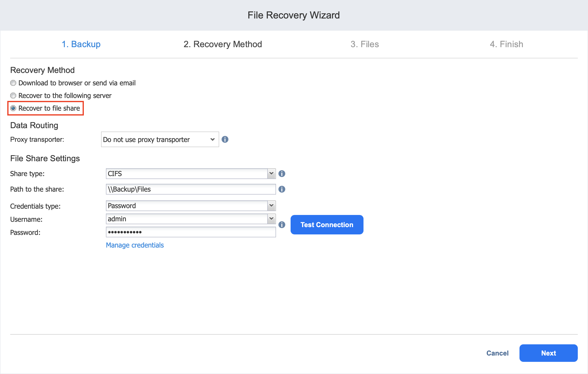Viewport: 588px width, 374px height.
Task: Click the 2. Recovery Method step
Action: 223,44
